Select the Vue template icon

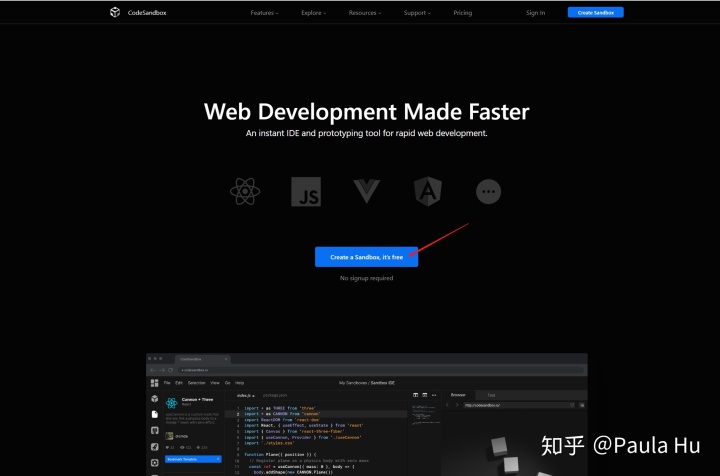(366, 191)
